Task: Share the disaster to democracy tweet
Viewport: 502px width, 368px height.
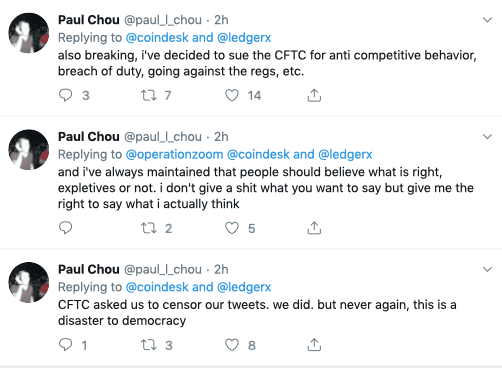Action: [x=314, y=345]
